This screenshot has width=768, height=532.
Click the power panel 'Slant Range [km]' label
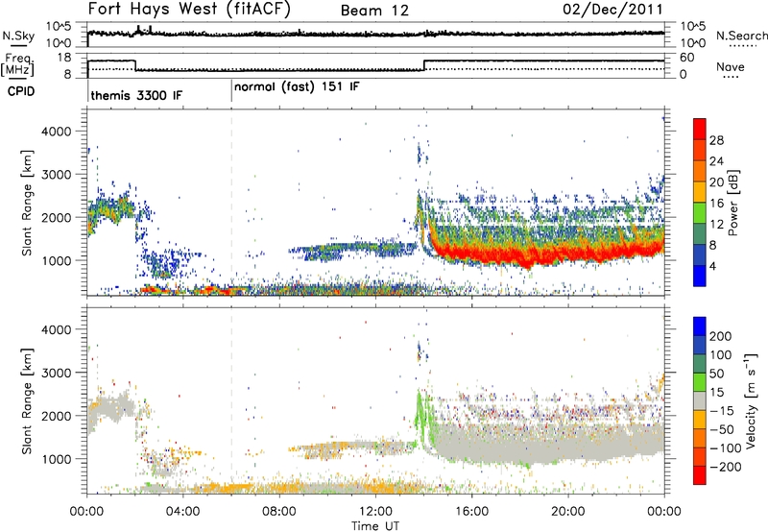pos(27,203)
